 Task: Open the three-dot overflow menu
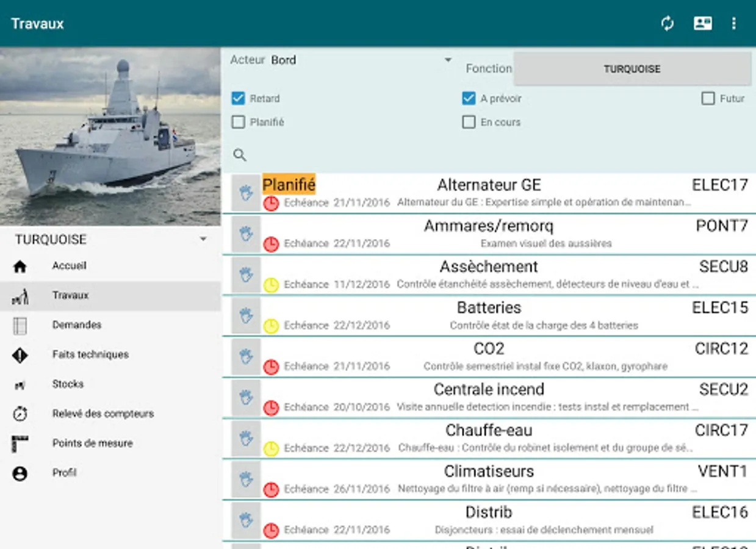(733, 24)
